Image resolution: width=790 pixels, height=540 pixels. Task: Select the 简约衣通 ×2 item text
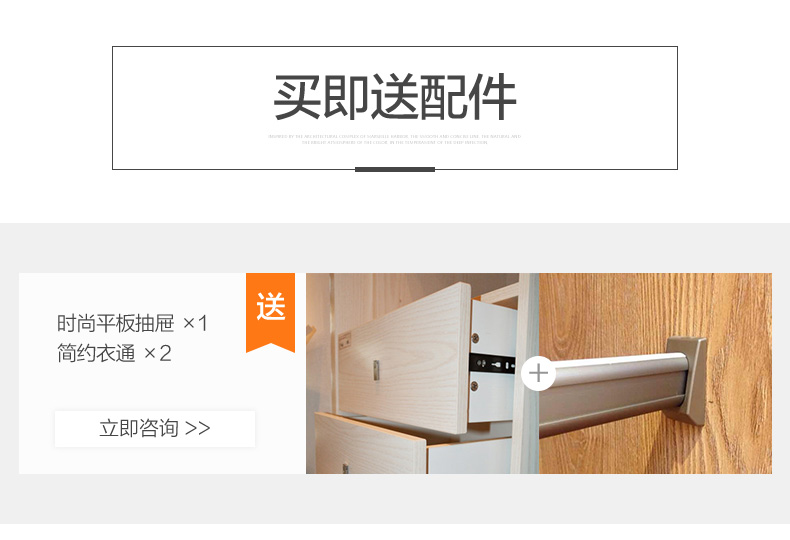pyautogui.click(x=114, y=353)
